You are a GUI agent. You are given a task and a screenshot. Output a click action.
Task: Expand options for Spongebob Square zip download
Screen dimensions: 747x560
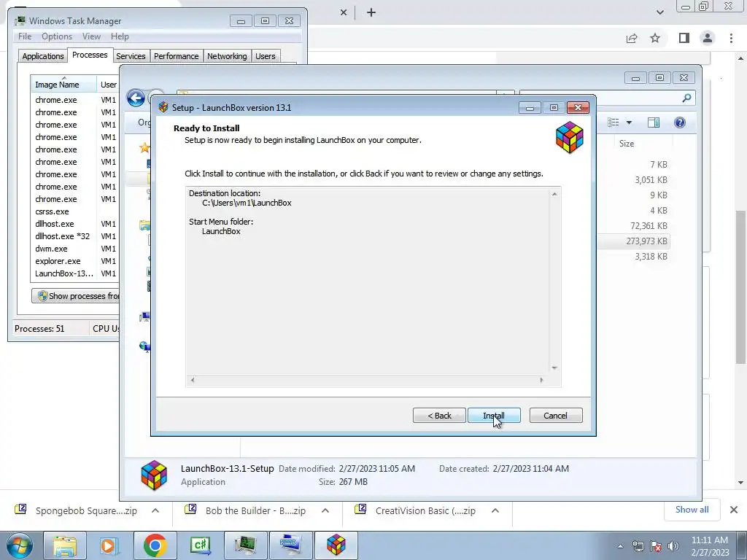pos(155,510)
